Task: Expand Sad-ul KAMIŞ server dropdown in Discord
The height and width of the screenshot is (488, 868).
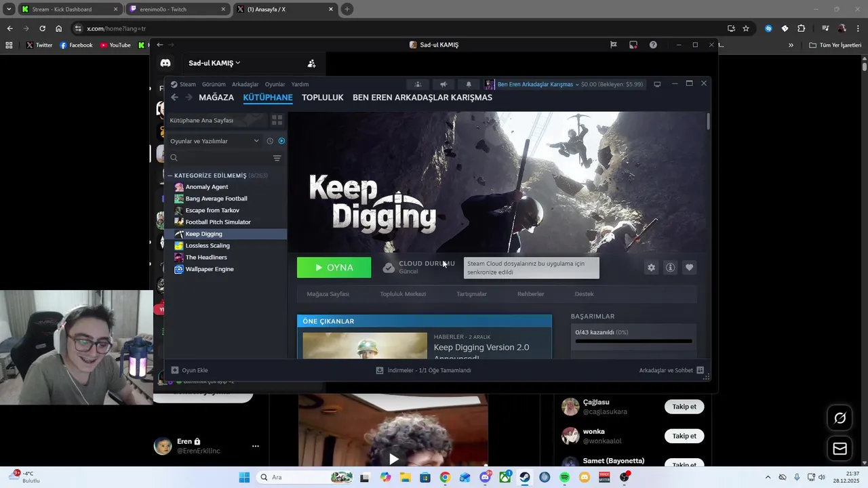Action: coord(214,63)
